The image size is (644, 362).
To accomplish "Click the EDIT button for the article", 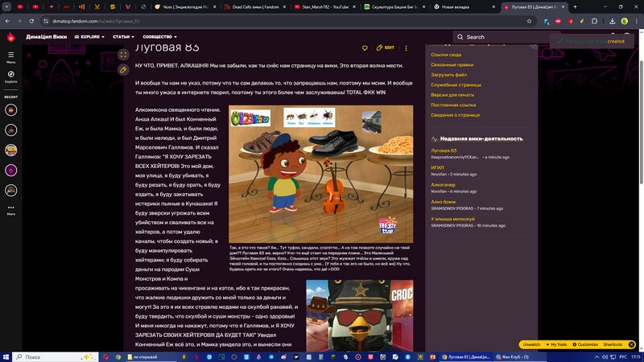I will pos(386,48).
